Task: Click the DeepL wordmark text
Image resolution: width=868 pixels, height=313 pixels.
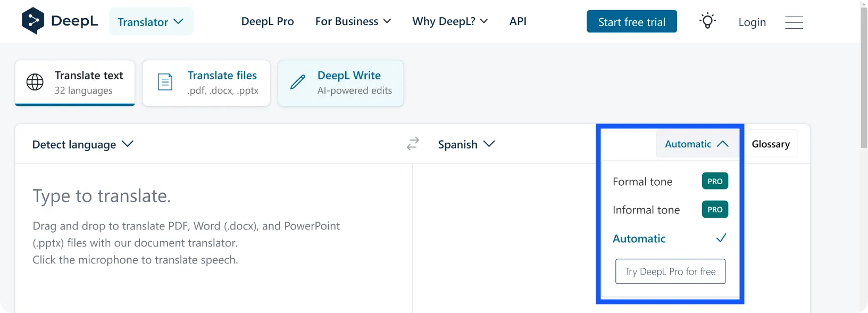Action: tap(74, 21)
